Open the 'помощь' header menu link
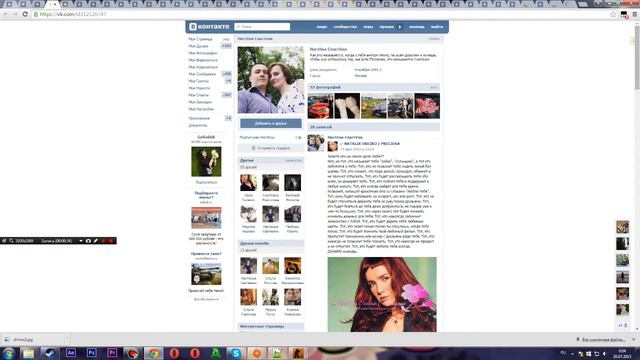Image resolution: width=640 pixels, height=360 pixels. coord(417,27)
